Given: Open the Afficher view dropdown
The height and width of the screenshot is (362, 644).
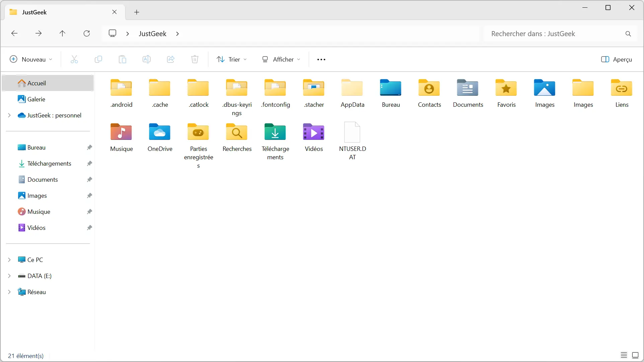Looking at the screenshot, I should coord(281,59).
